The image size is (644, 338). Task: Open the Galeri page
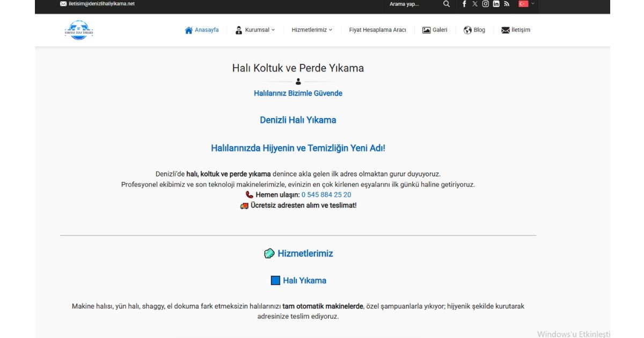click(435, 30)
